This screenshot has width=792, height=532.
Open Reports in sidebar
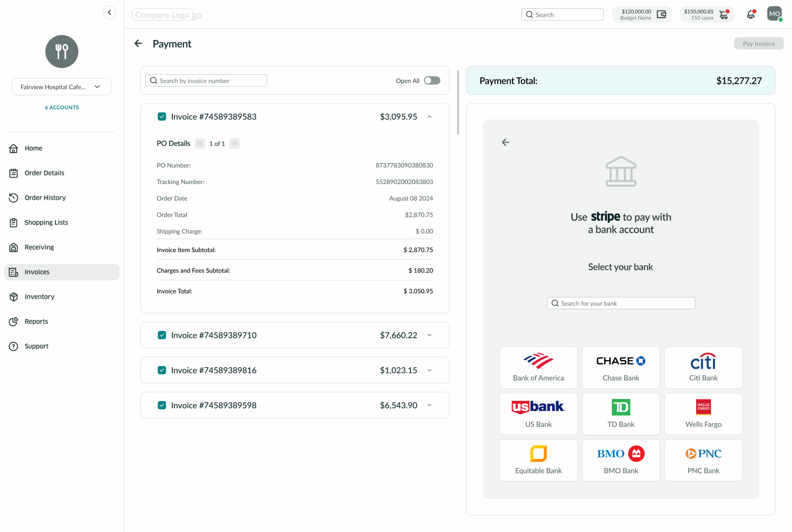coord(62,322)
